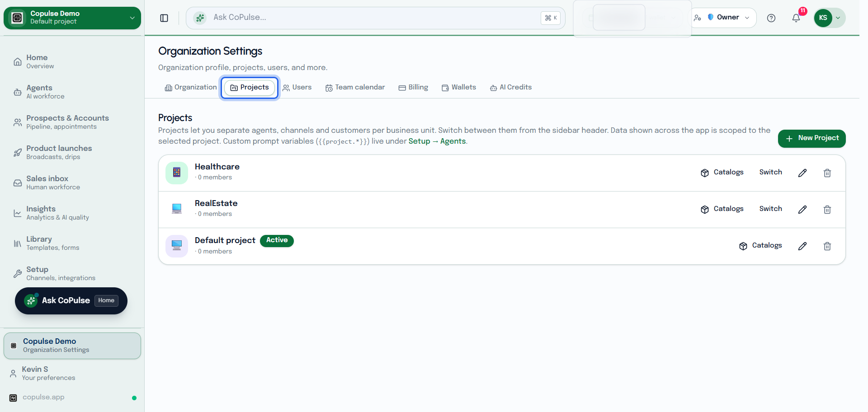The width and height of the screenshot is (868, 412).
Task: Switch to the RealEstate project
Action: coord(770,209)
